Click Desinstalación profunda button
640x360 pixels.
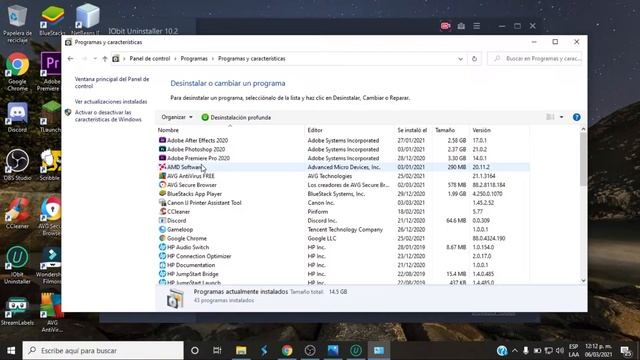(236, 118)
